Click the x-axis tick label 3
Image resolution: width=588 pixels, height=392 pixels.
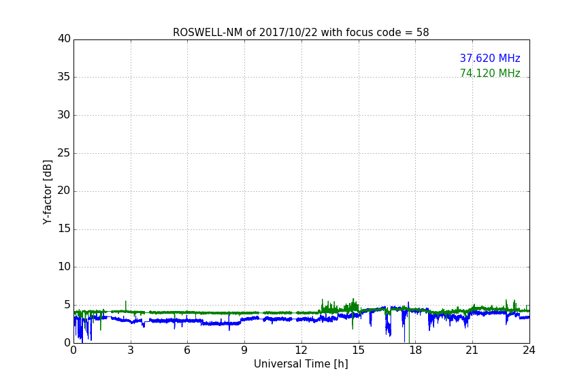click(x=131, y=350)
